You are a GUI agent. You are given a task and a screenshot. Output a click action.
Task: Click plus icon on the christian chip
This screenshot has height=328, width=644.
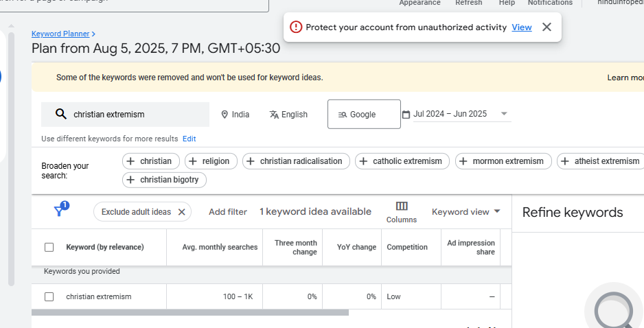130,161
